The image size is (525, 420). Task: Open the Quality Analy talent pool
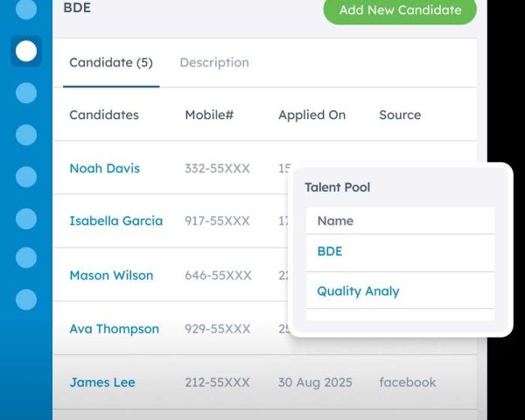coord(358,291)
